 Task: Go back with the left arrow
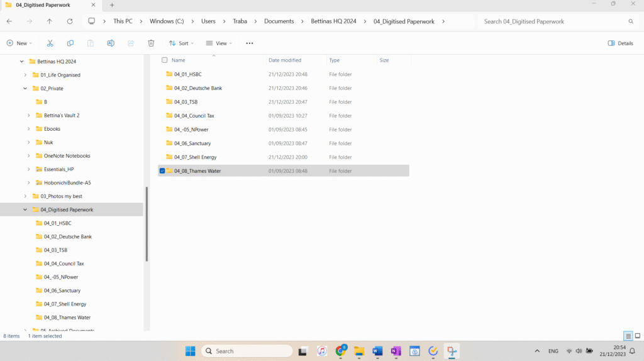click(9, 21)
